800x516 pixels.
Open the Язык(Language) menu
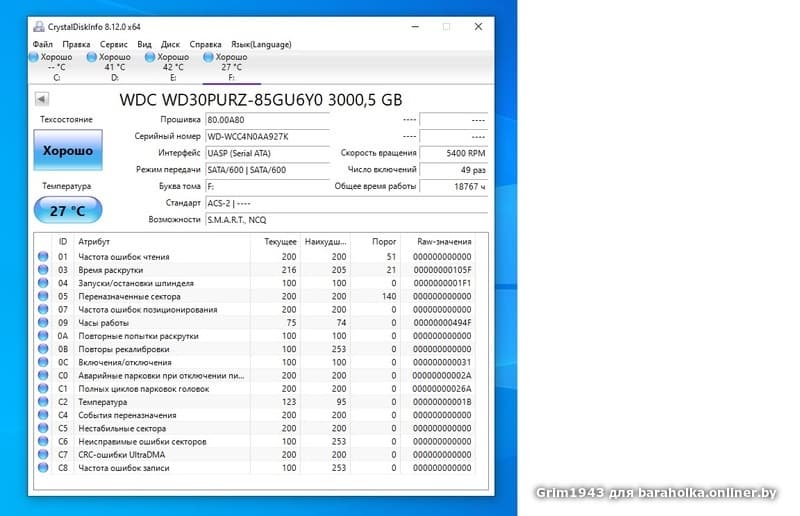pyautogui.click(x=261, y=44)
